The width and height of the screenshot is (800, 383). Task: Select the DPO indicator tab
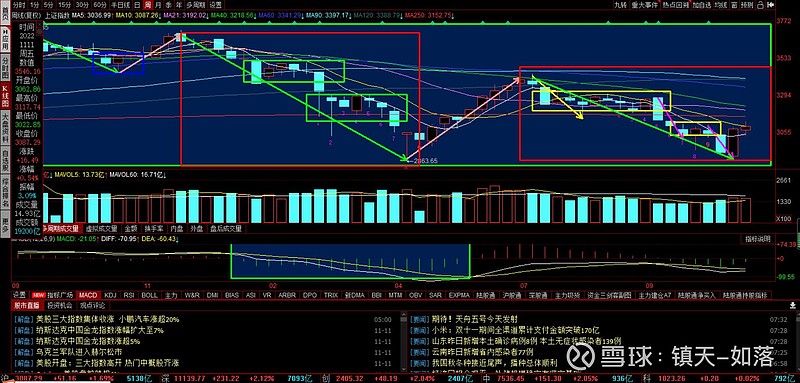pos(310,295)
